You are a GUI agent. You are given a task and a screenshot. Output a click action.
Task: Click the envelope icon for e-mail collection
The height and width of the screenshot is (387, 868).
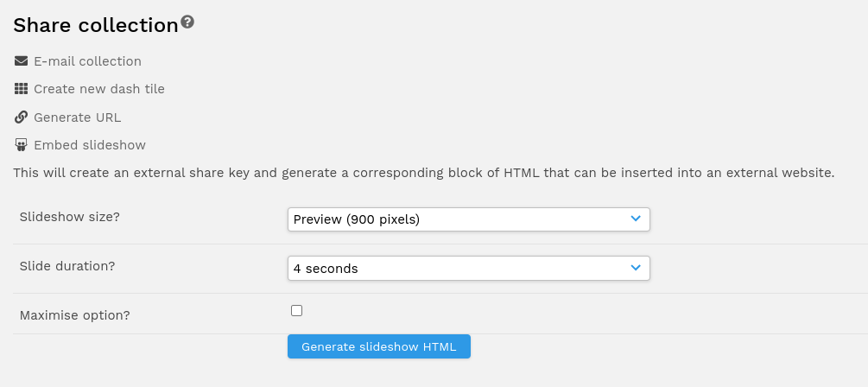[x=21, y=61]
